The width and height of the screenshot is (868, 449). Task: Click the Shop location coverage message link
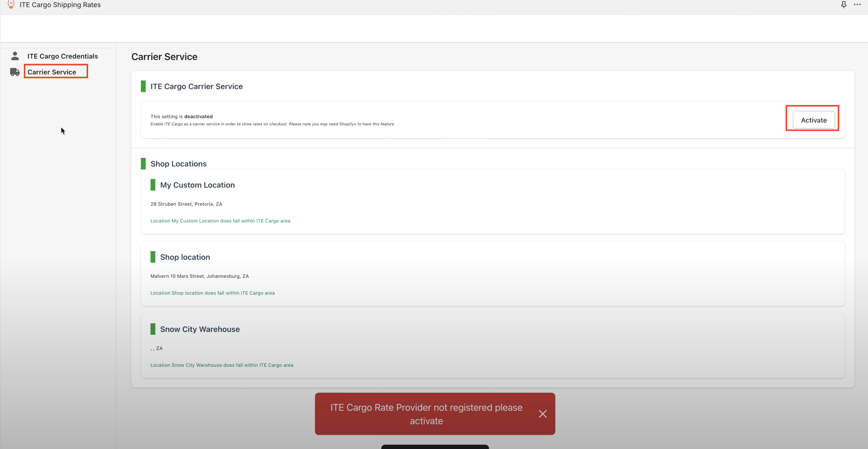[212, 293]
